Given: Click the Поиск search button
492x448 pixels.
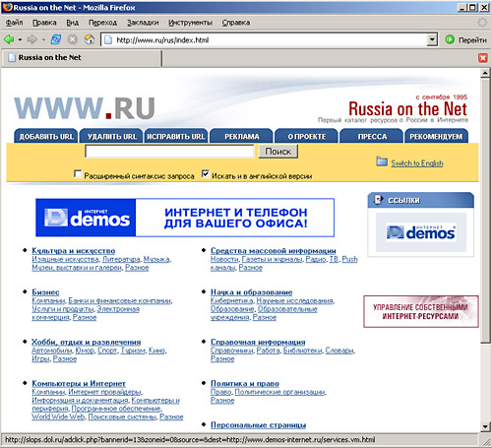Looking at the screenshot, I should pyautogui.click(x=278, y=152).
